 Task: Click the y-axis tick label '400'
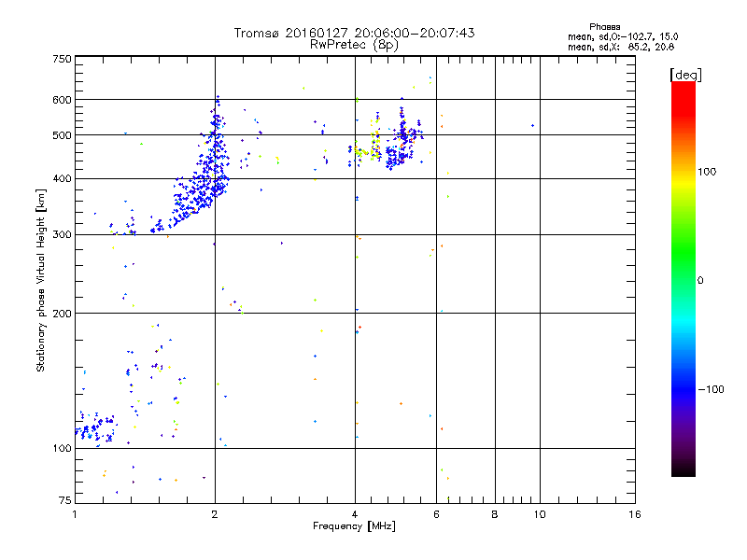click(x=62, y=179)
